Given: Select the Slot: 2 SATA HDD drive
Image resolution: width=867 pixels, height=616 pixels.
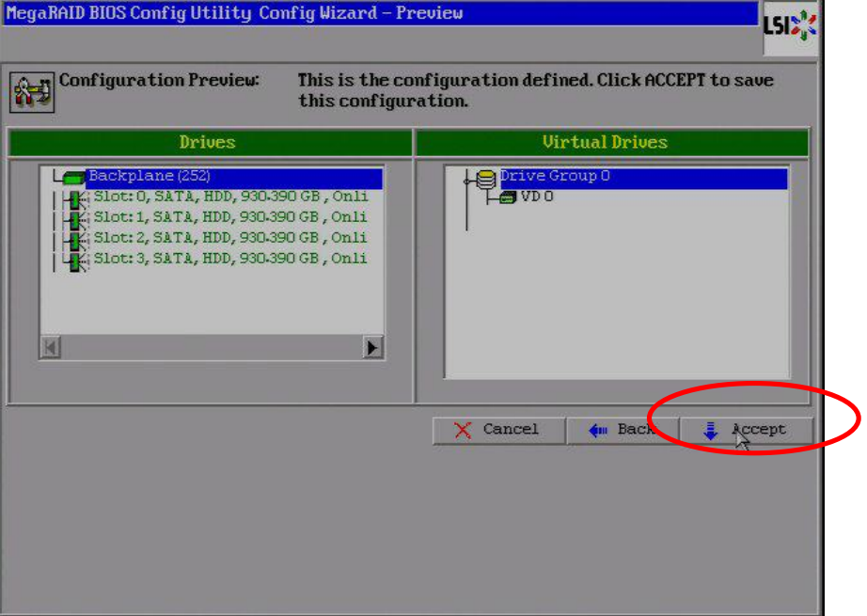Looking at the screenshot, I should [230, 238].
